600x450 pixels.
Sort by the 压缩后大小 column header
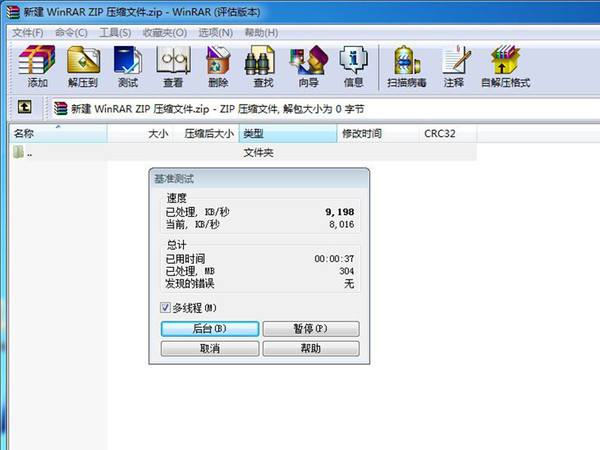[206, 133]
